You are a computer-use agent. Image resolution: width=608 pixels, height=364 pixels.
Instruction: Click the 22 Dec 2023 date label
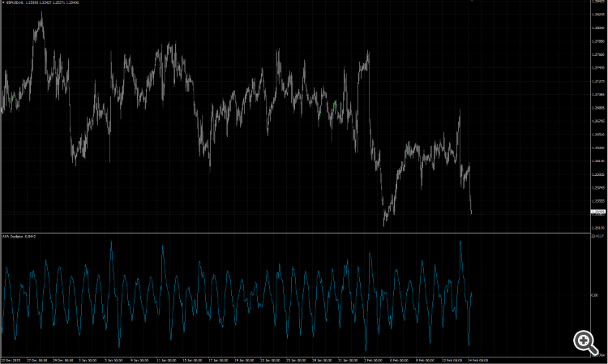(x=11, y=361)
